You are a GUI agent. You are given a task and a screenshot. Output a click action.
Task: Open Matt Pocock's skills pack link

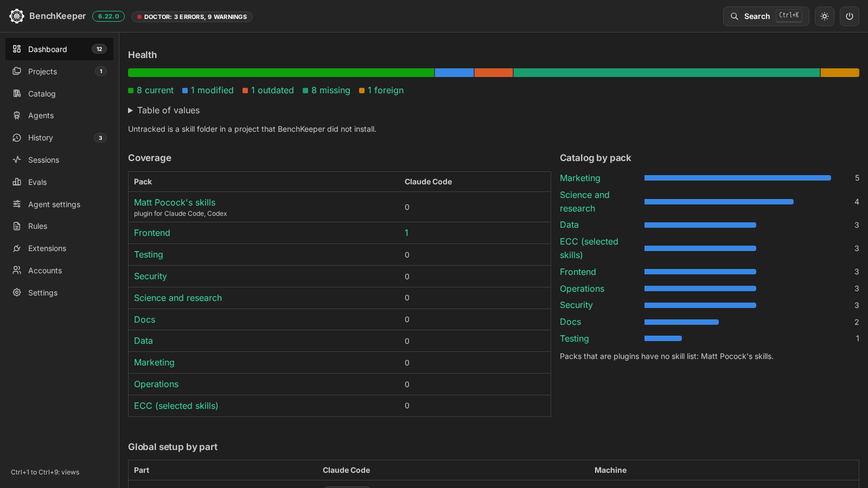[x=175, y=202]
